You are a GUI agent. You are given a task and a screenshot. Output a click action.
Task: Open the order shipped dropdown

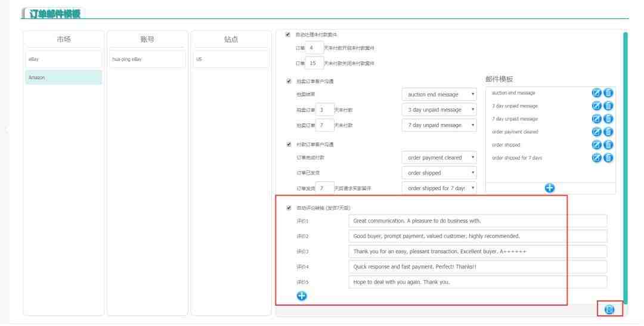(439, 173)
